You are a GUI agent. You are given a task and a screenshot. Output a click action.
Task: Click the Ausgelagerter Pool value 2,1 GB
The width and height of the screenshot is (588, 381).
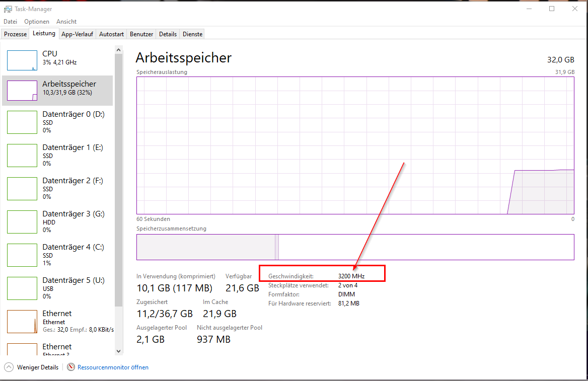pyautogui.click(x=151, y=339)
